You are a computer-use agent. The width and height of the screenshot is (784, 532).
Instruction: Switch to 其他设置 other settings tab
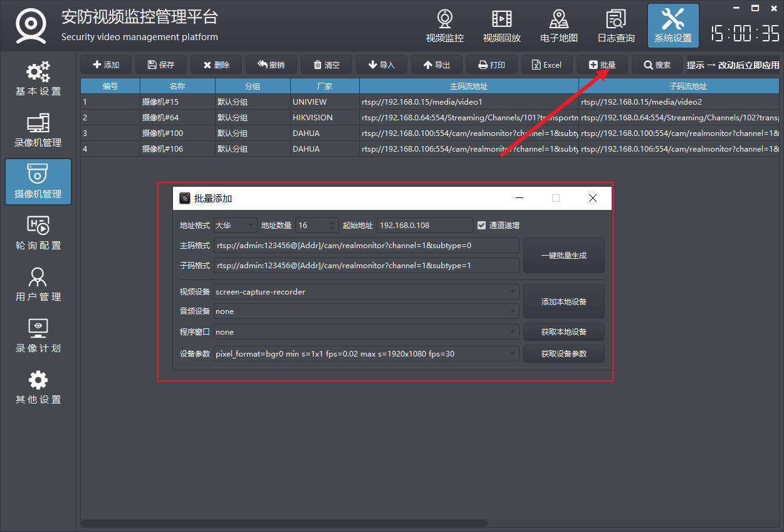(x=38, y=387)
